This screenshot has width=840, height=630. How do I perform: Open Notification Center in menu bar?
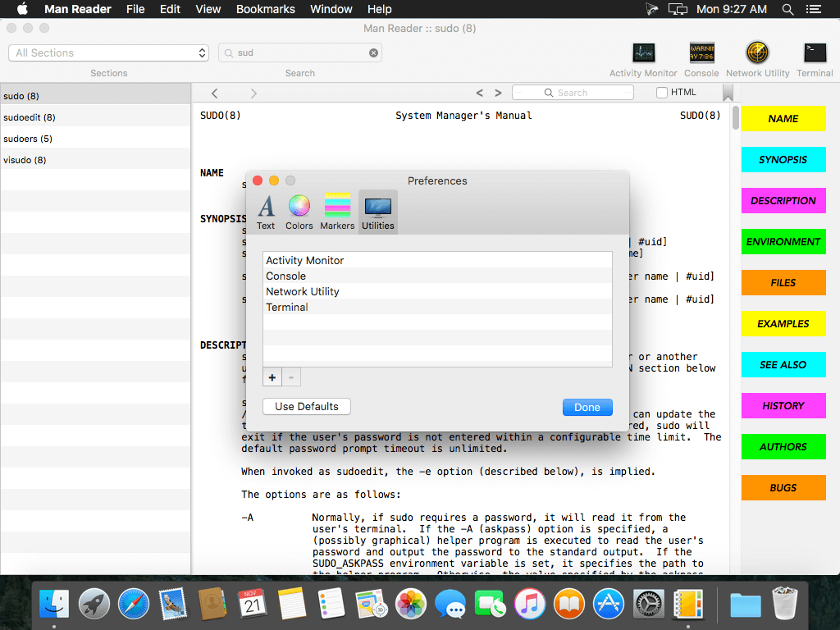pyautogui.click(x=814, y=9)
